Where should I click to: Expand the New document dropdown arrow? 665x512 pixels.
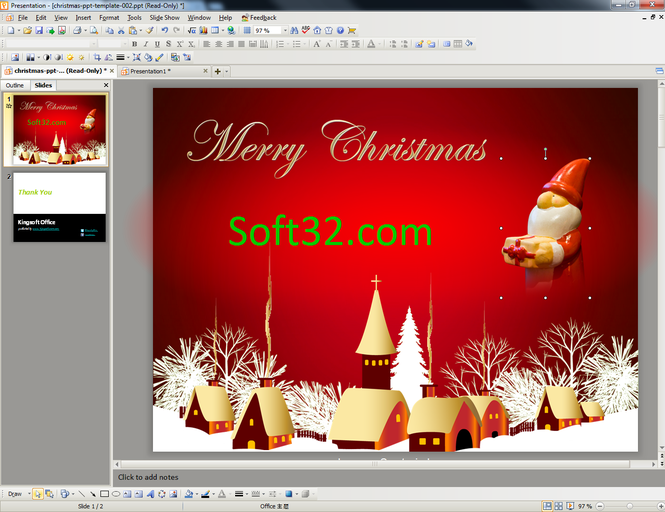19,31
